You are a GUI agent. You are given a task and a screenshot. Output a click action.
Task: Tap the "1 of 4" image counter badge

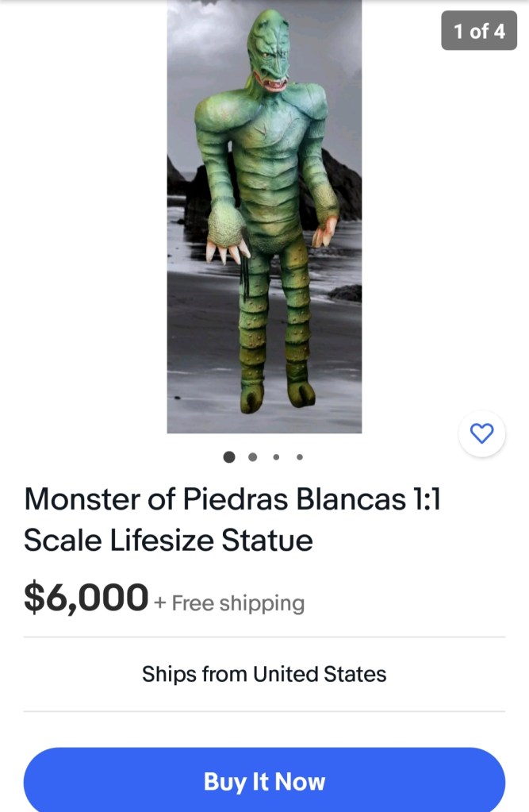pos(479,32)
